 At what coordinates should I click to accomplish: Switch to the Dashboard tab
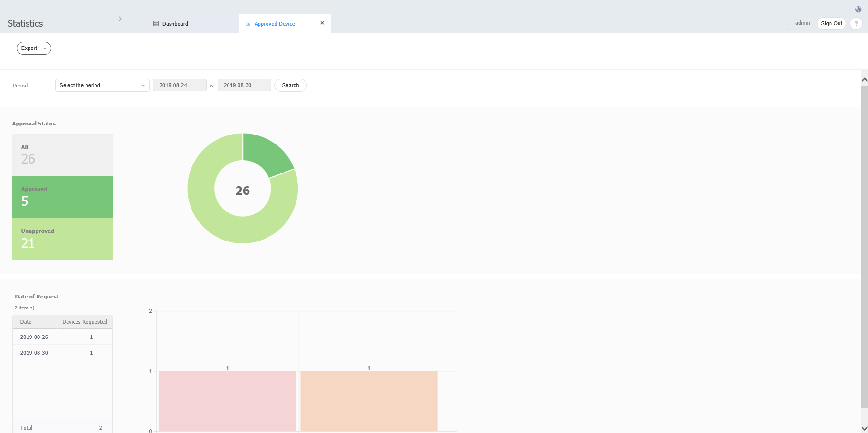coord(175,24)
